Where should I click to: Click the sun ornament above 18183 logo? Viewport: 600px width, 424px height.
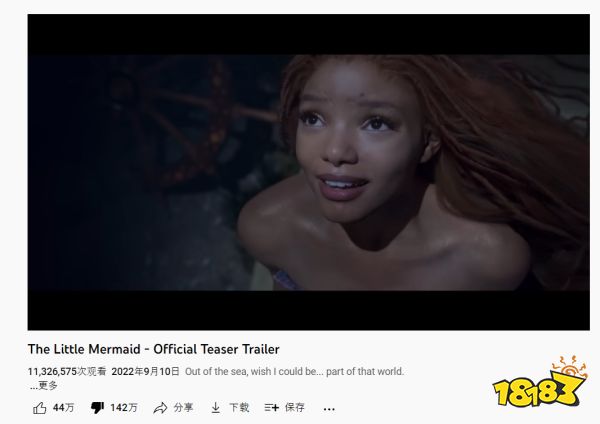click(x=570, y=367)
